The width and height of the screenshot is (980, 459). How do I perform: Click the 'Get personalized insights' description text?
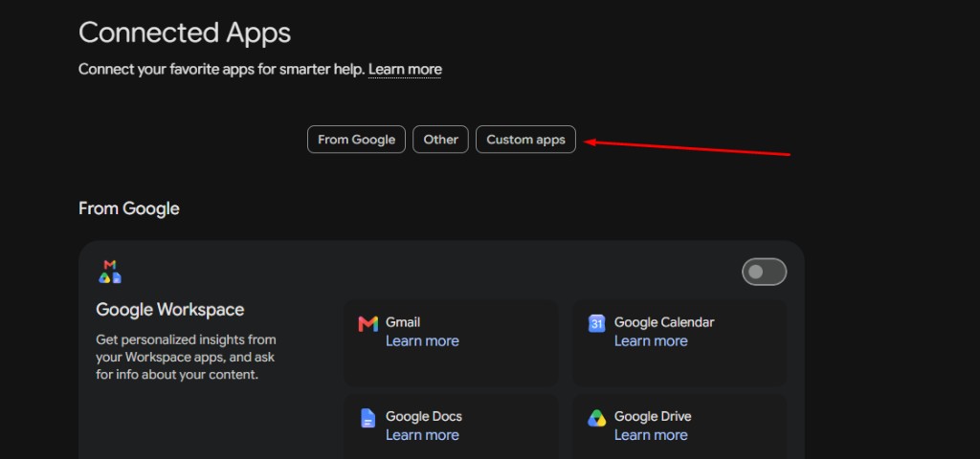click(187, 358)
